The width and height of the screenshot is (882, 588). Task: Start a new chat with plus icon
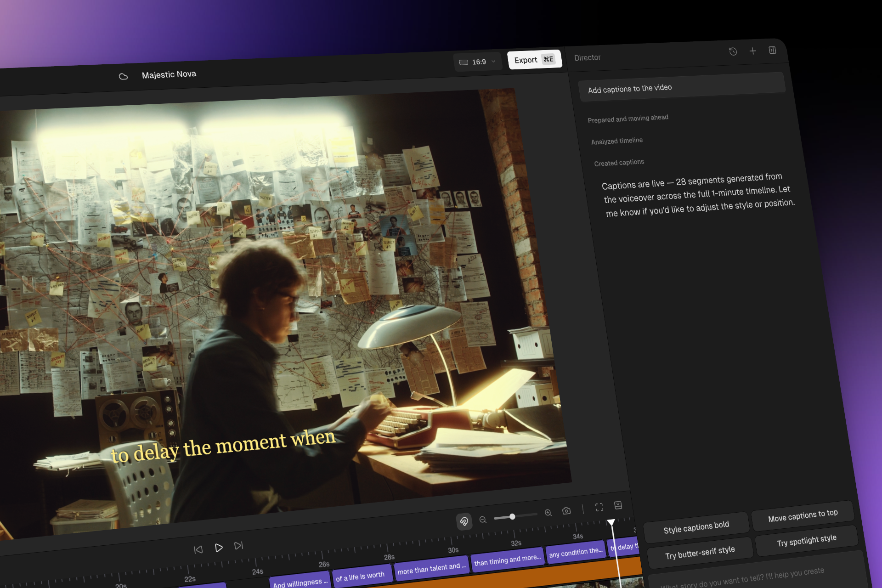click(x=752, y=51)
